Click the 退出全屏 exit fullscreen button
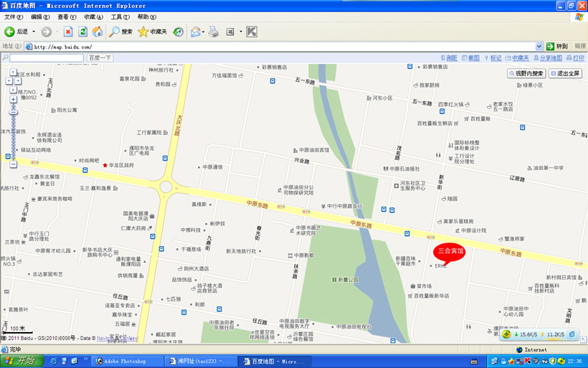The image size is (588, 368). (x=565, y=73)
